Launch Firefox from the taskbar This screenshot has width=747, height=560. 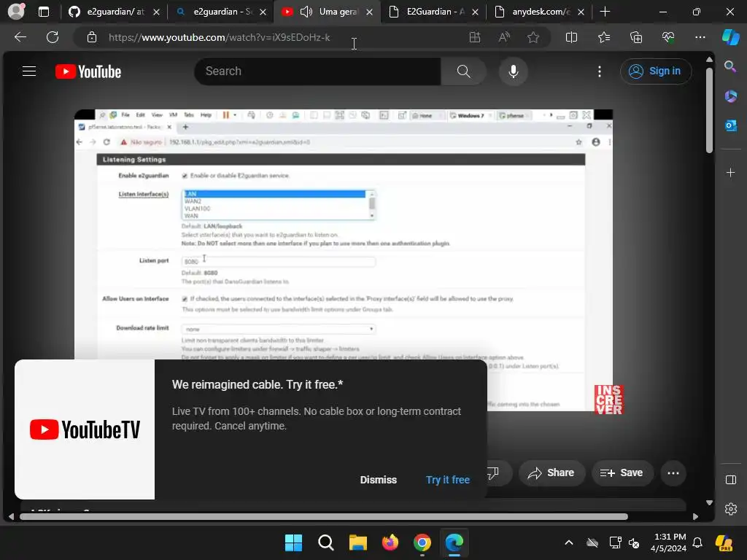pyautogui.click(x=390, y=542)
